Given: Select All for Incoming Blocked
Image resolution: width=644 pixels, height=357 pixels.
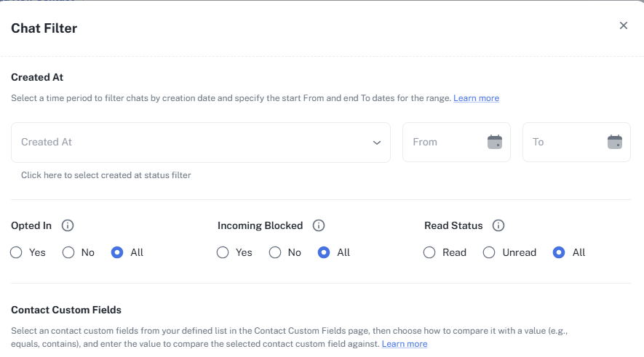Looking at the screenshot, I should (324, 252).
